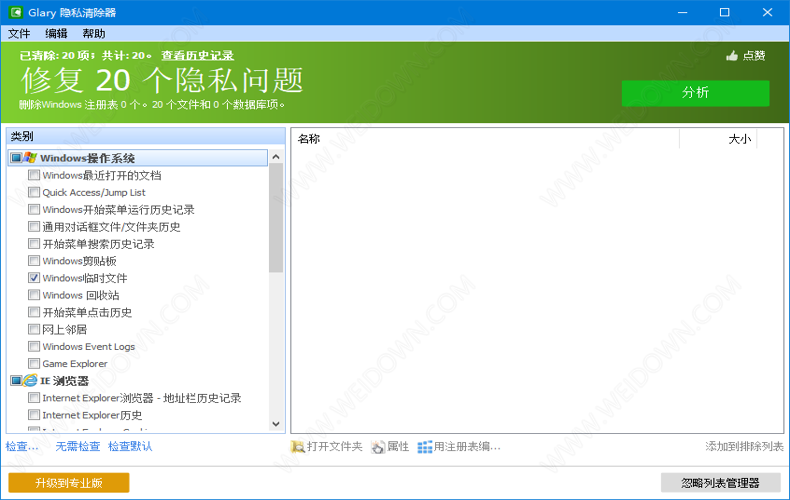Click 升级到专业版 button
Screen dimensions: 790x500
pos(69,482)
